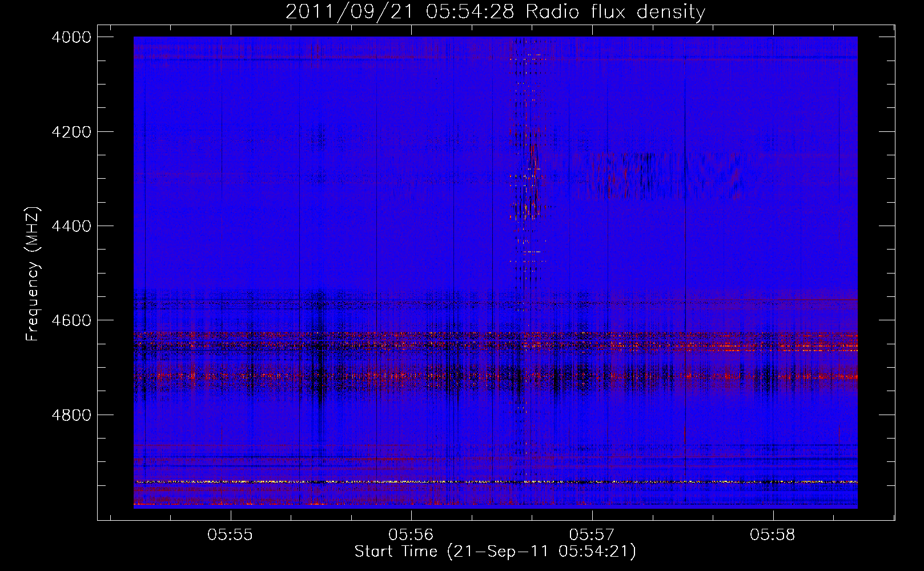Click the 05:56 time axis label
This screenshot has height=571, width=924.
[x=411, y=535]
